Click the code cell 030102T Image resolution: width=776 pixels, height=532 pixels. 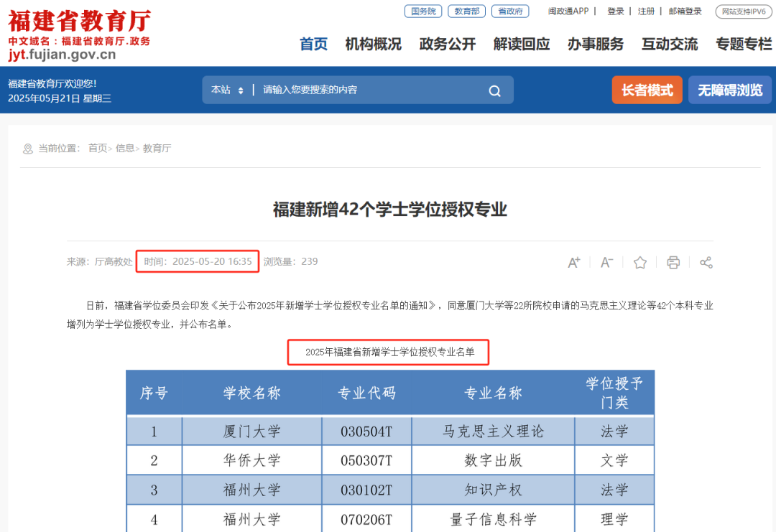click(x=366, y=490)
